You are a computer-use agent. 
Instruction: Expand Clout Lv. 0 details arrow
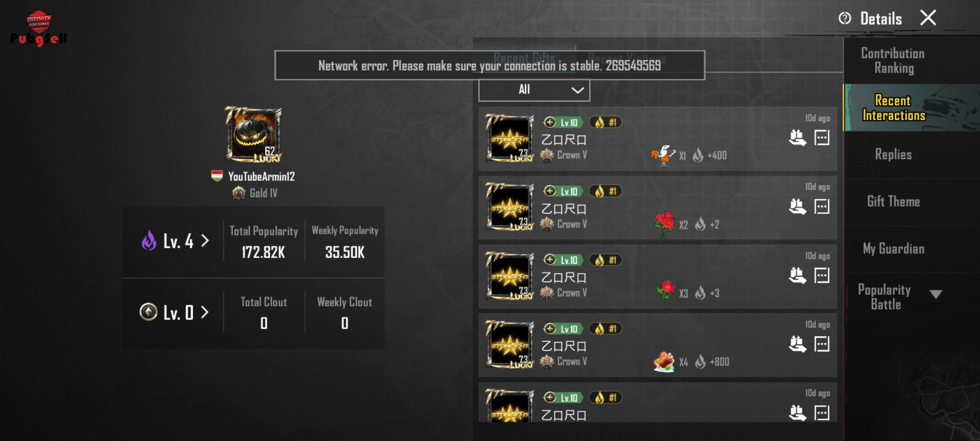[x=205, y=312]
